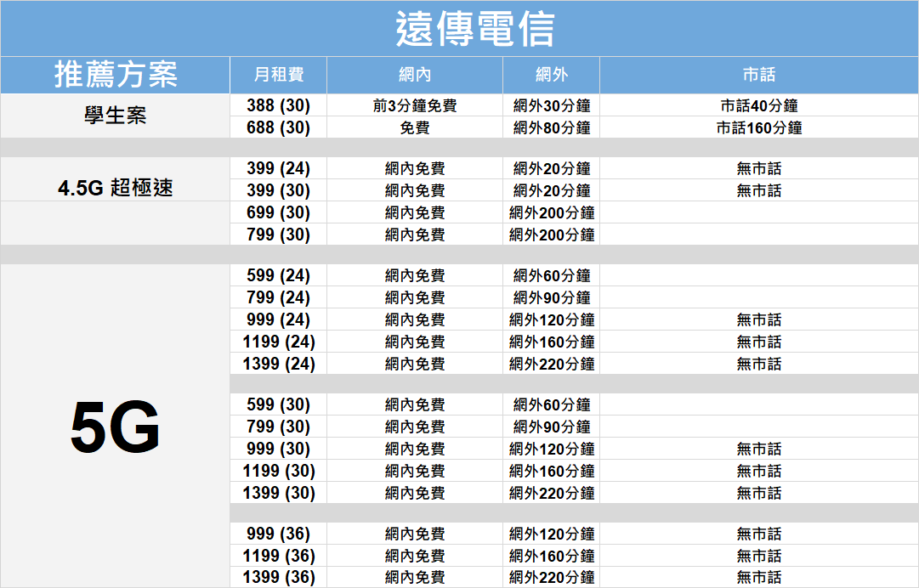The height and width of the screenshot is (588, 919).
Task: Click 無市話 in the 399 (30) row
Action: [x=759, y=190]
